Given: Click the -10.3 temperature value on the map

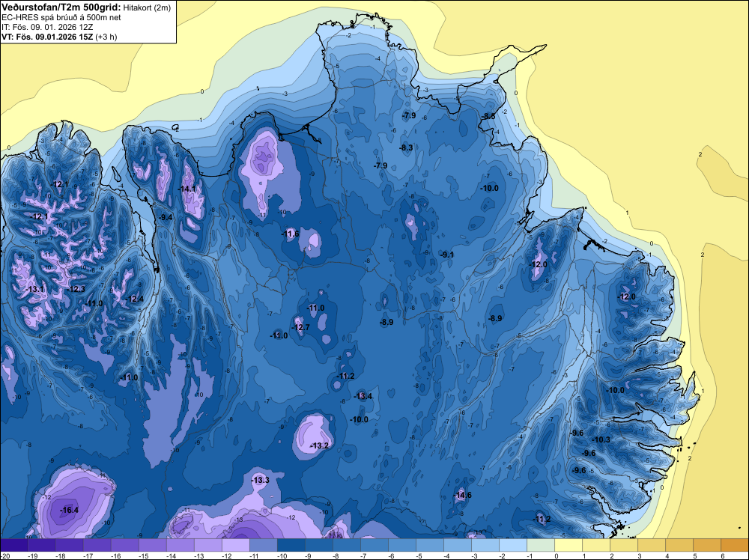Looking at the screenshot, I should pos(601,439).
